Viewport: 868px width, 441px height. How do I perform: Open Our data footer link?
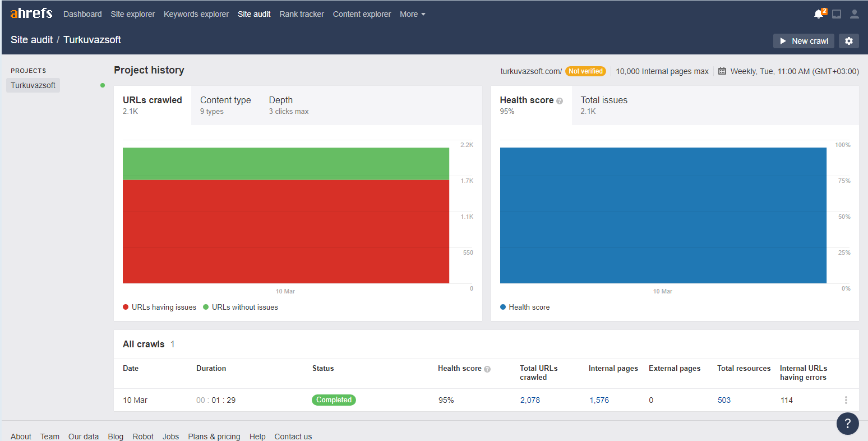pos(84,437)
